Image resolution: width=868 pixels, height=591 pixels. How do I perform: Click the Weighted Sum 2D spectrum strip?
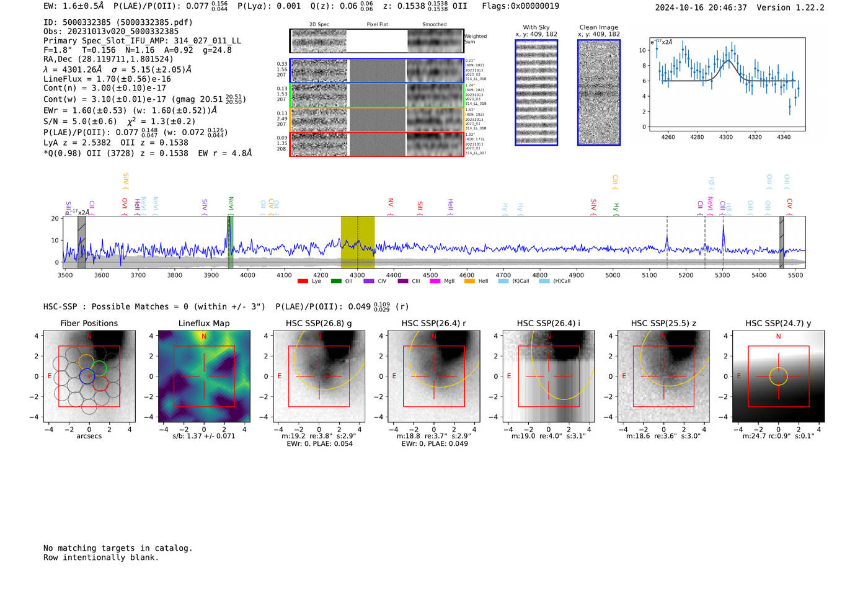(x=376, y=41)
